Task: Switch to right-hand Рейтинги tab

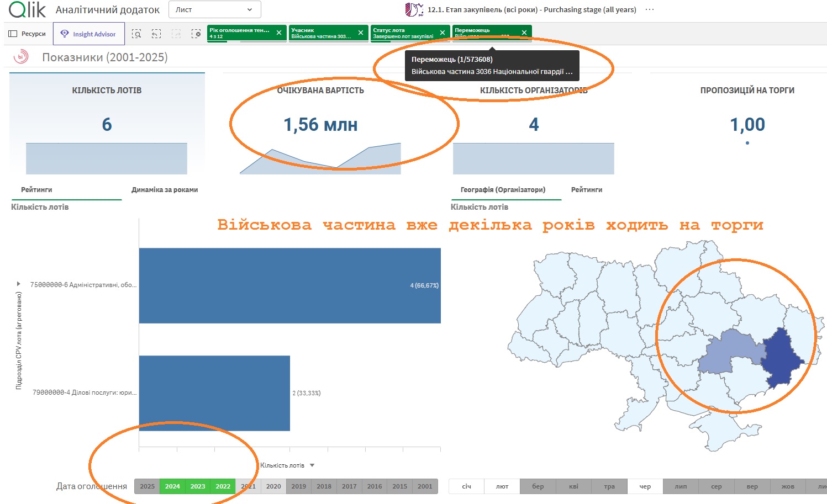Action: coord(587,189)
